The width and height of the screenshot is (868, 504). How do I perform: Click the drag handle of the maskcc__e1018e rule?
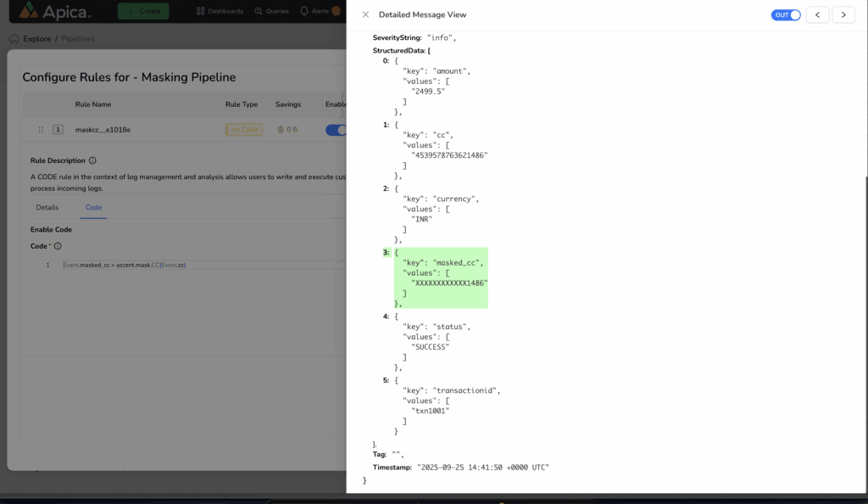point(40,129)
